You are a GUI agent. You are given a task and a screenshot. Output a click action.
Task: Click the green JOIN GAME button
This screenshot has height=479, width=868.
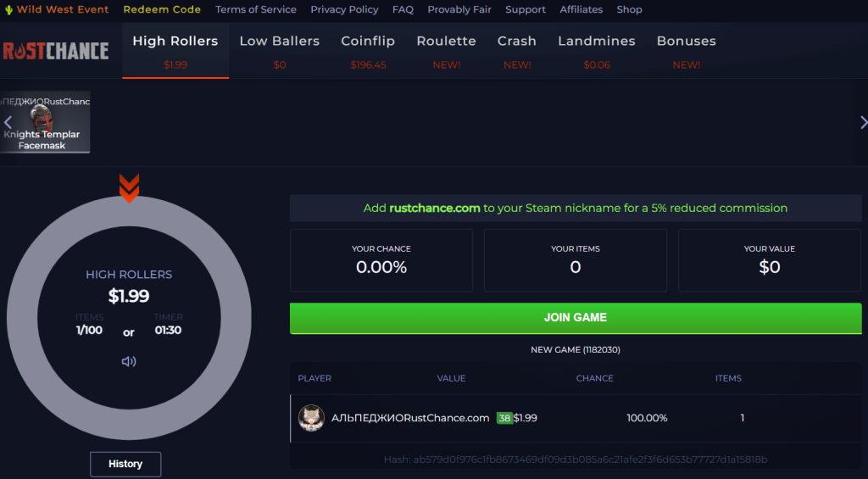576,318
